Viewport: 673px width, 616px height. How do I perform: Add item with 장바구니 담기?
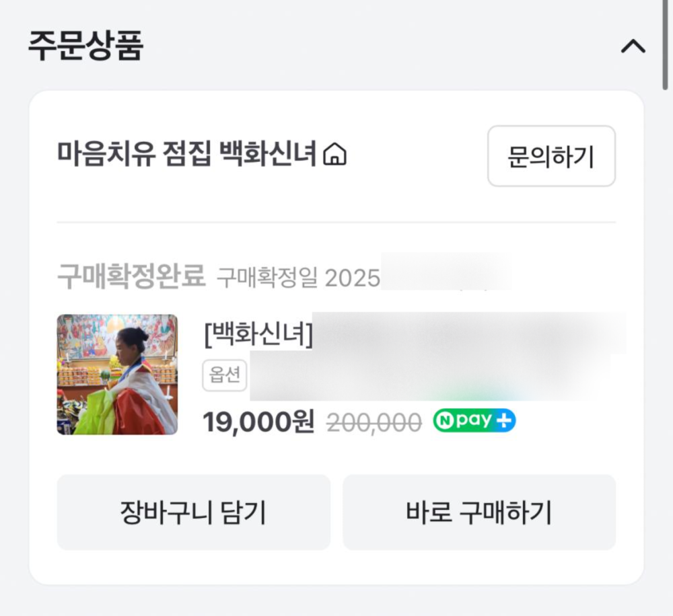click(x=193, y=512)
